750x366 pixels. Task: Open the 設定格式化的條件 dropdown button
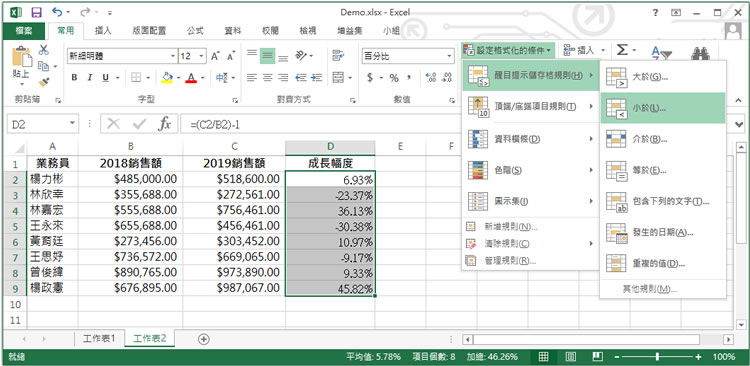pos(509,50)
